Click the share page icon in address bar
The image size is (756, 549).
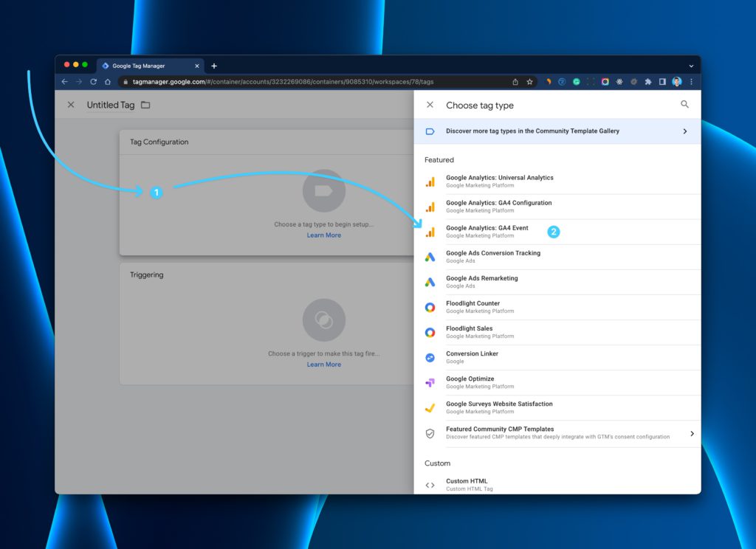(x=515, y=81)
